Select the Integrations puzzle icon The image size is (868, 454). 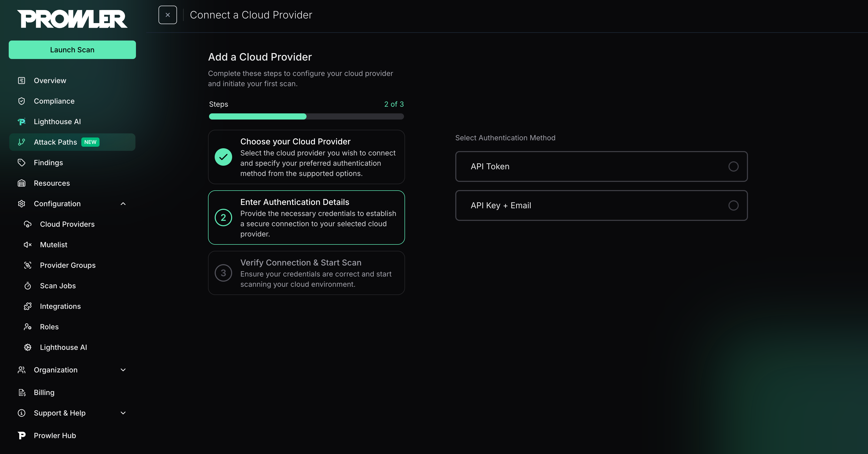click(x=27, y=306)
